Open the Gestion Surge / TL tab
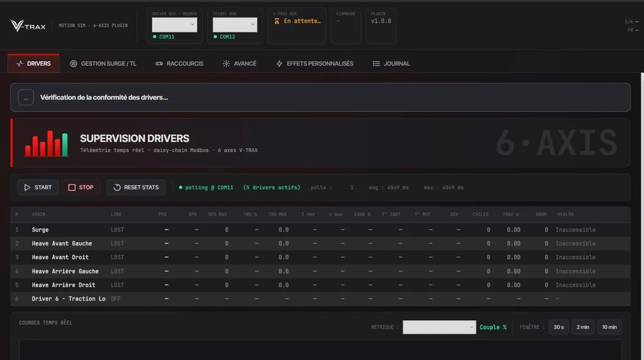Viewport: 644px width, 360px height. [x=103, y=64]
